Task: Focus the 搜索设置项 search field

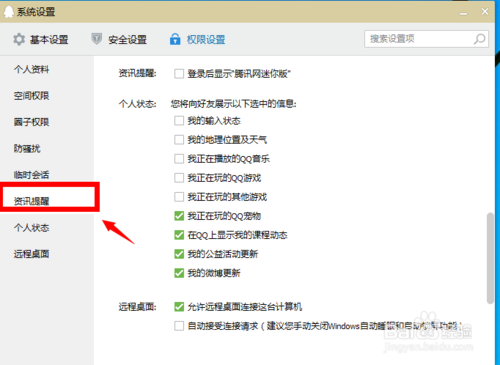Action: [x=426, y=39]
